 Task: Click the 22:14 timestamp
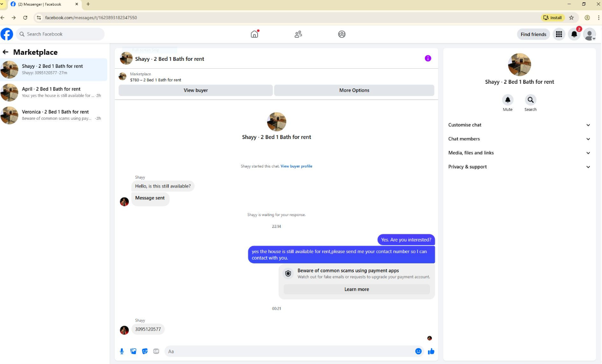point(276,226)
